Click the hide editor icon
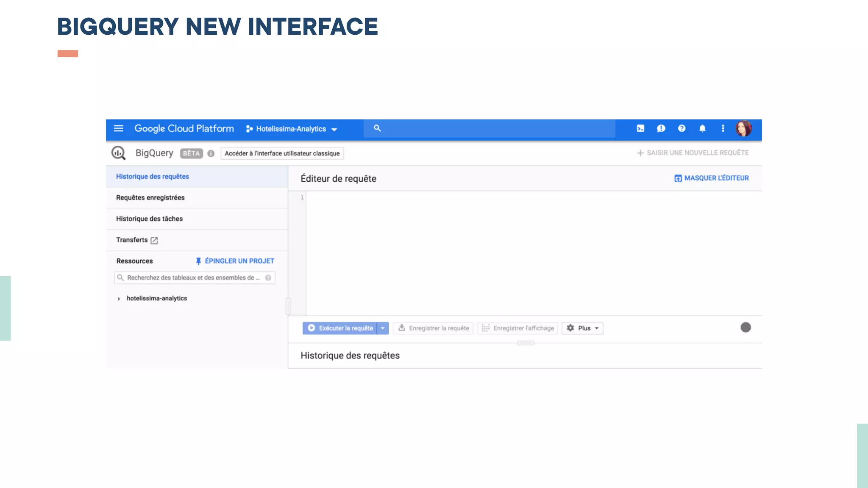868x488 pixels. 678,178
